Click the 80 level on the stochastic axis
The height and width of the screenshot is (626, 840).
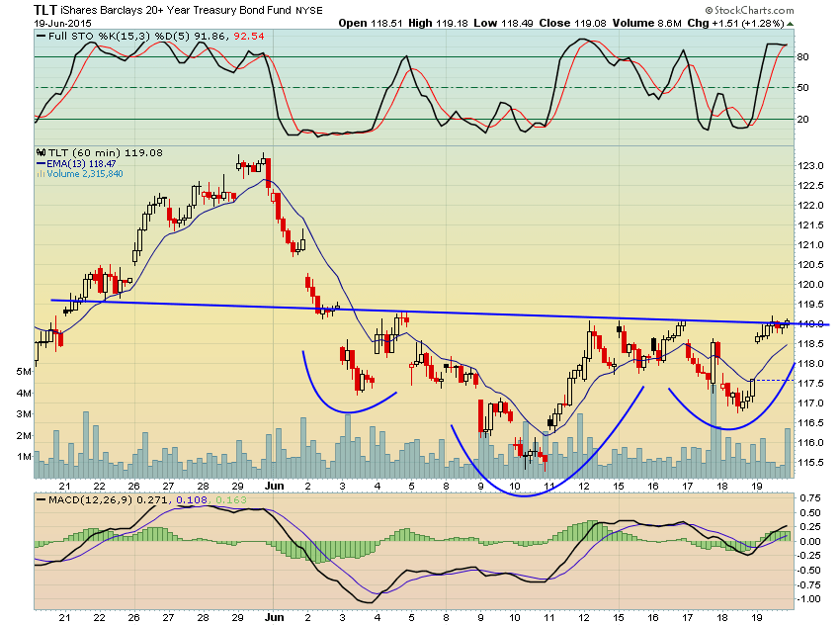click(x=802, y=56)
